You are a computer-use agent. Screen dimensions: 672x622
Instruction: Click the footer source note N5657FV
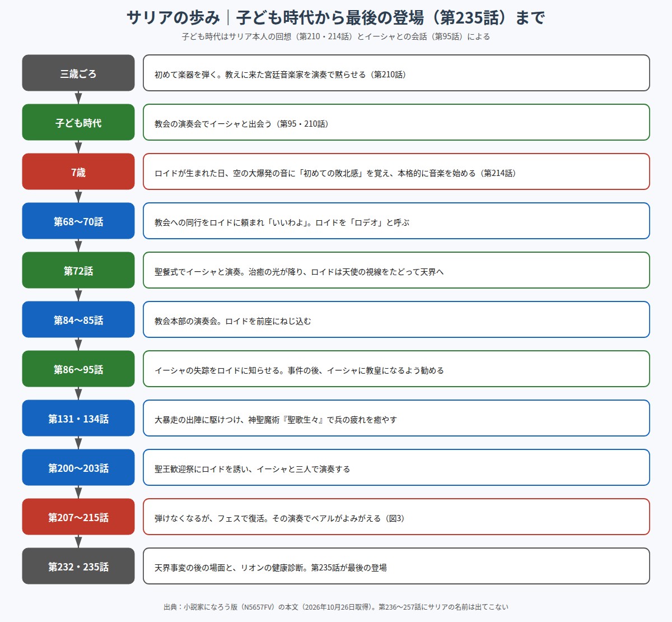[336, 607]
